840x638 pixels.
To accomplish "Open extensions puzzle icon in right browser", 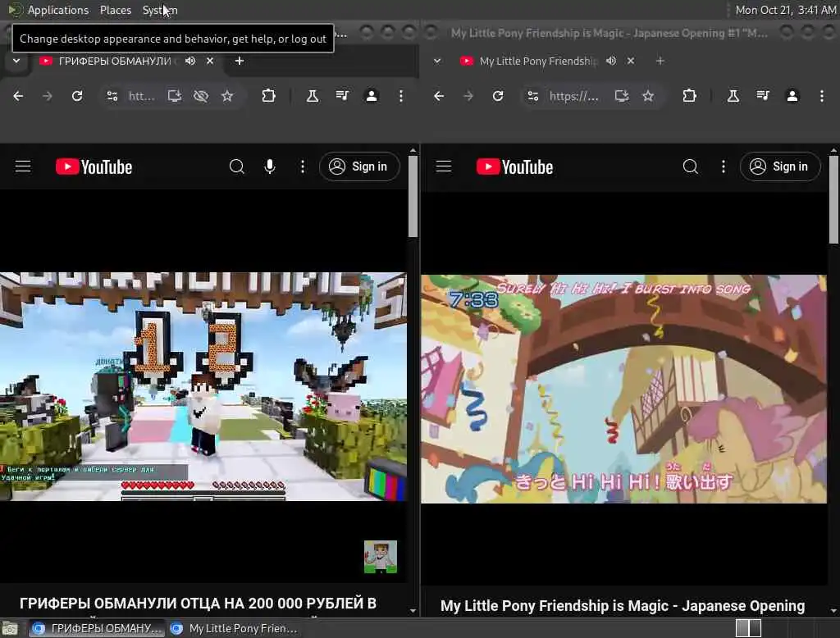I will pyautogui.click(x=689, y=96).
